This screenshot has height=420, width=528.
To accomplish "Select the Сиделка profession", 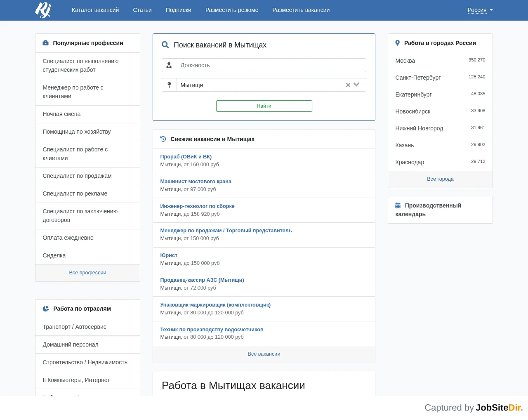I will point(87,256).
